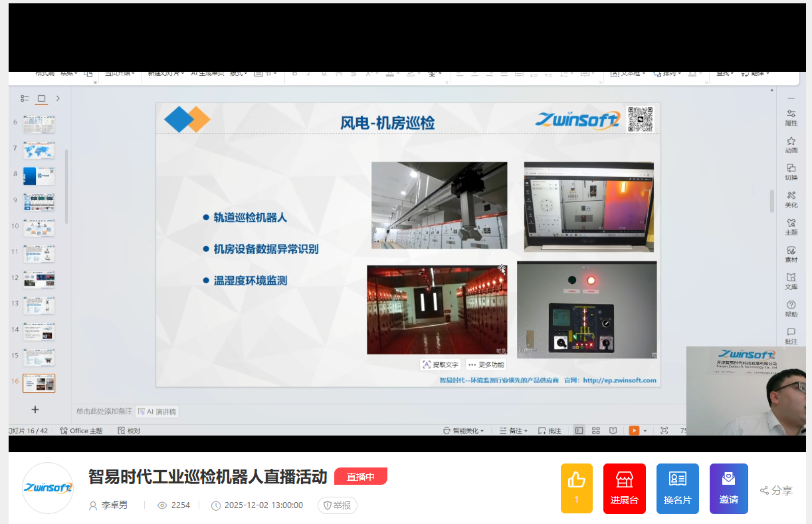Screen dimensions: 812x524
Task: Click the 进展台 booth button
Action: point(624,488)
